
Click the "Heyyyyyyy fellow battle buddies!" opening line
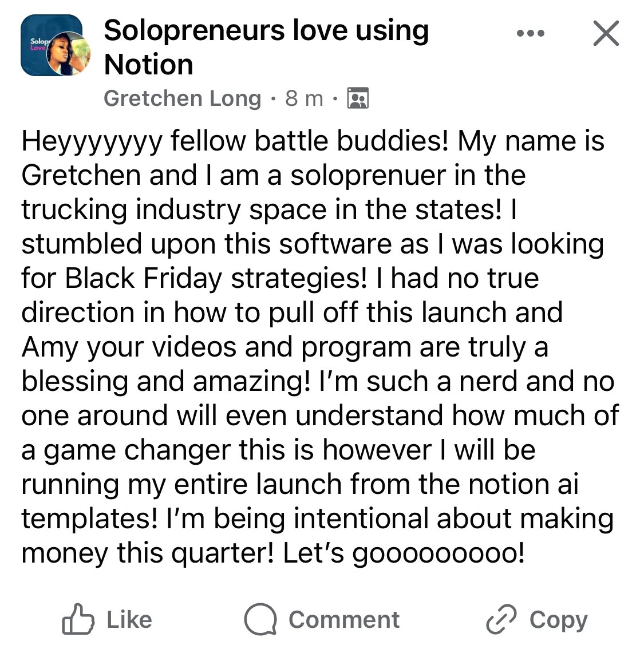click(x=235, y=141)
